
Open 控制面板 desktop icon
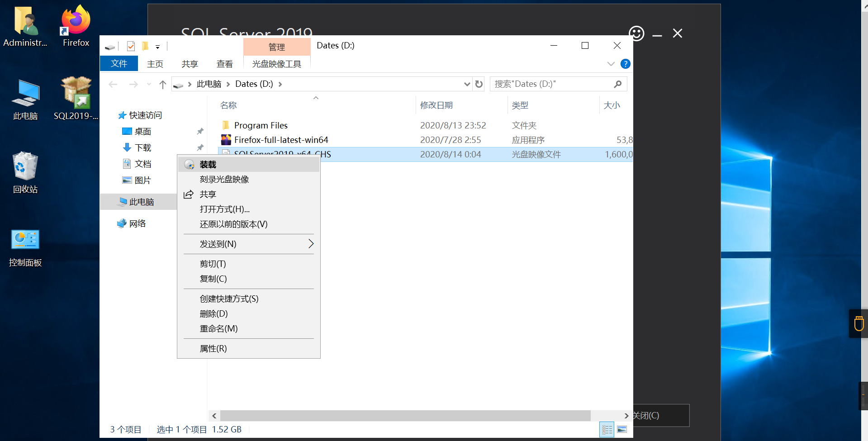[x=25, y=248]
